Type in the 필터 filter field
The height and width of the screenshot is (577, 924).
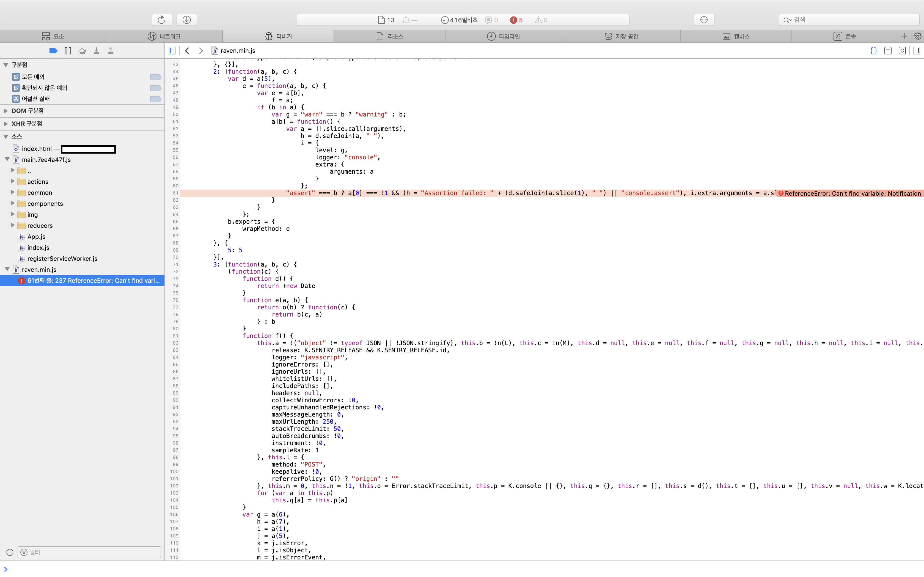(90, 552)
